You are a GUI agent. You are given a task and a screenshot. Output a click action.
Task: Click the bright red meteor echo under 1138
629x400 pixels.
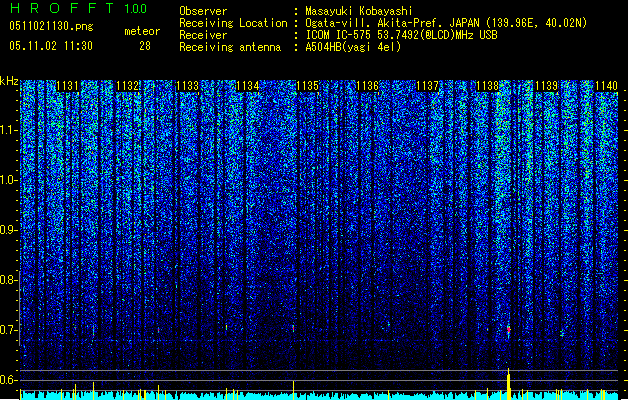[509, 330]
